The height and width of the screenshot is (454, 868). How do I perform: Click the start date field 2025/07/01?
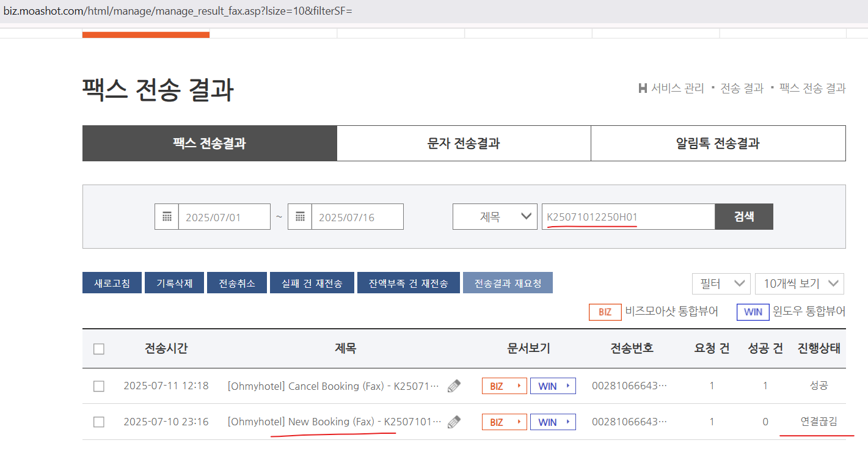pos(224,217)
